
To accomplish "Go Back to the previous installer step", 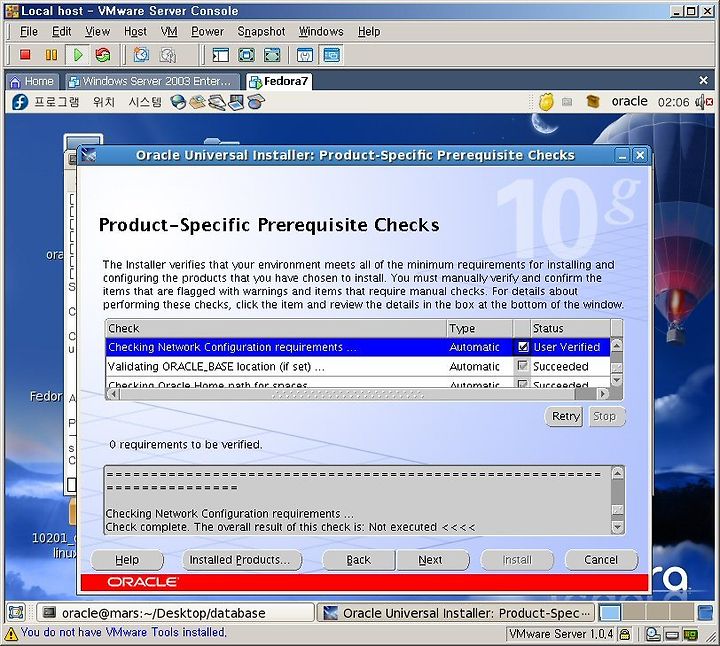I will [x=359, y=560].
